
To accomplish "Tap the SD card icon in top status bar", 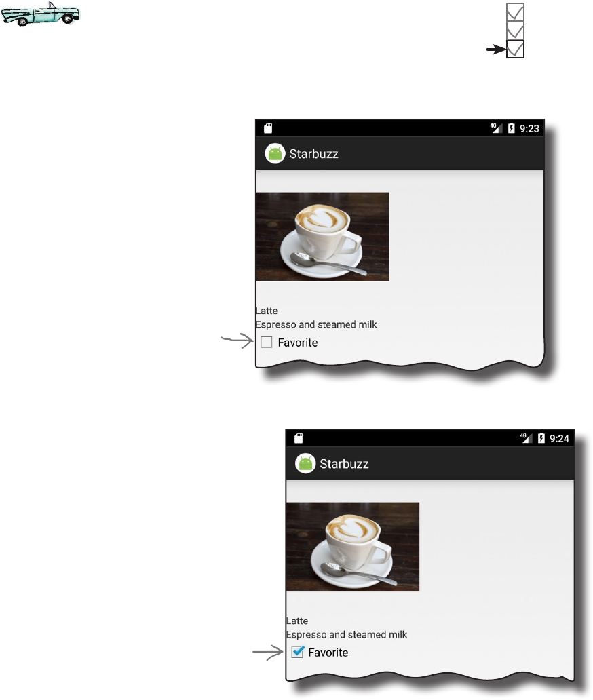I will pos(268,129).
